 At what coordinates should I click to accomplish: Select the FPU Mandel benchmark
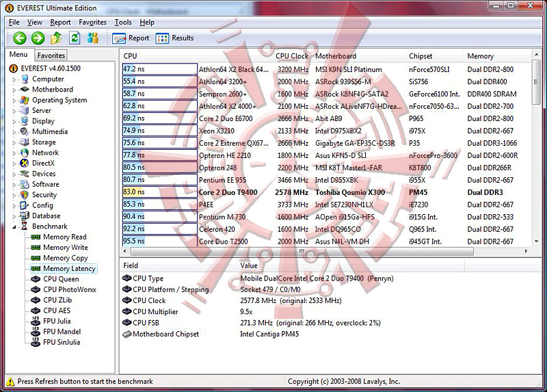(62, 332)
